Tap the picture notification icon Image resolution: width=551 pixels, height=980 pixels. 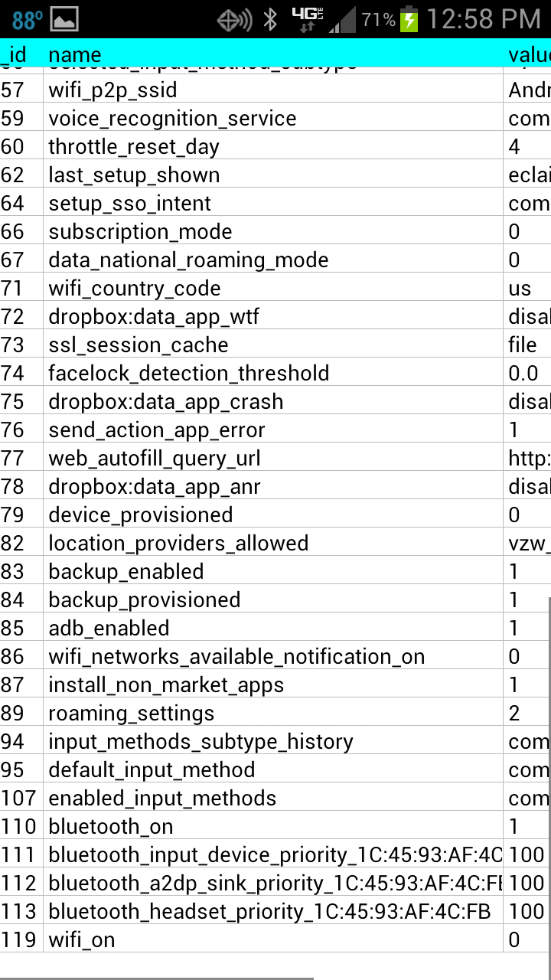click(64, 19)
